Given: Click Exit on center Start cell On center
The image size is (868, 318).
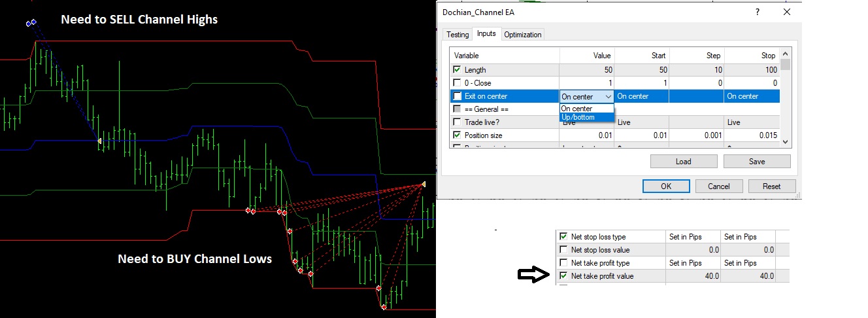Looking at the screenshot, I should (x=642, y=96).
